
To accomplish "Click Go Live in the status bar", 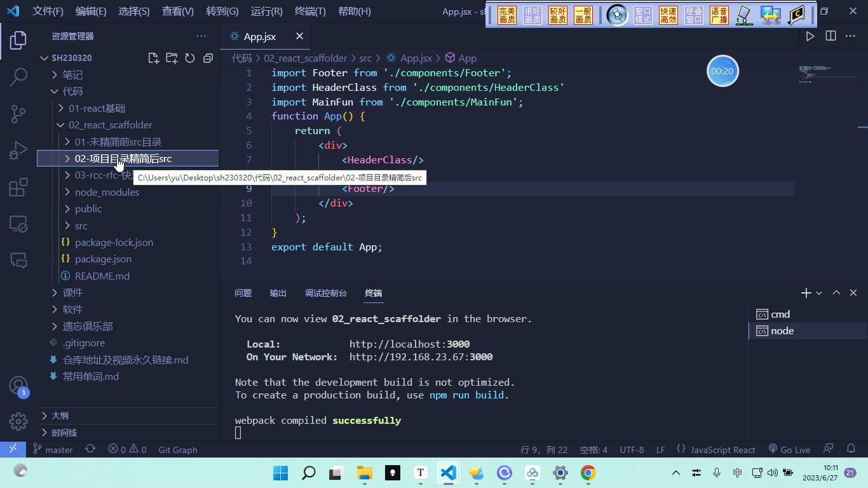I will [789, 449].
